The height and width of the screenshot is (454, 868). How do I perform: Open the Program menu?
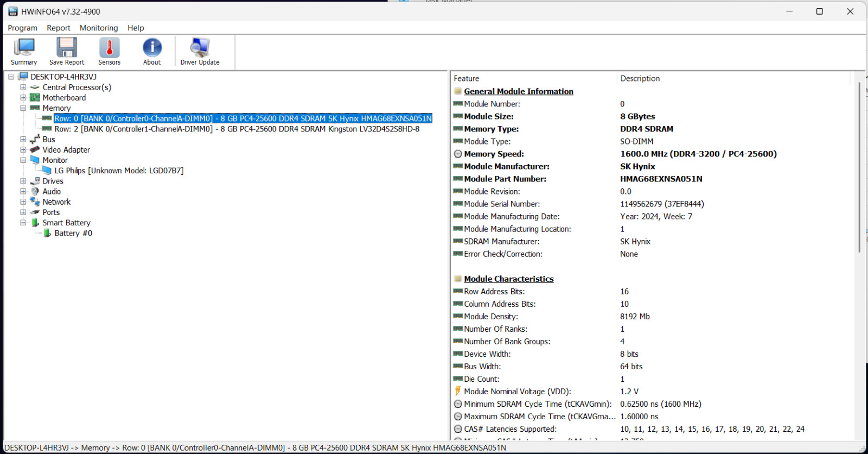pyautogui.click(x=22, y=28)
